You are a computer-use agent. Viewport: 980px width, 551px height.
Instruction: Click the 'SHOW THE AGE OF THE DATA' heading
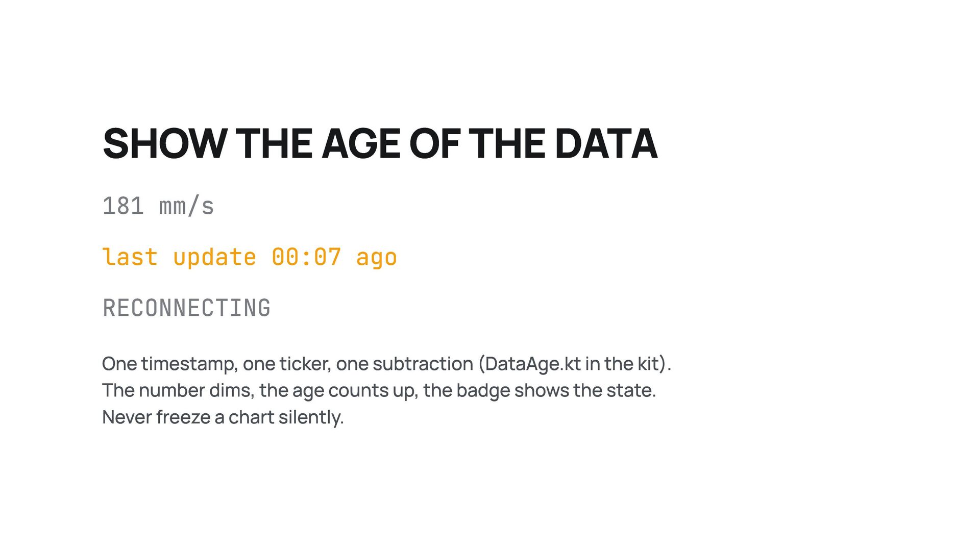[380, 144]
